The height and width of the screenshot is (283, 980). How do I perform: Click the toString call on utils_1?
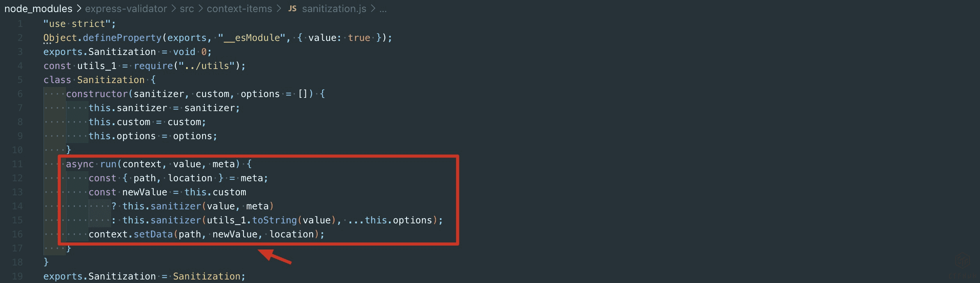pos(274,220)
